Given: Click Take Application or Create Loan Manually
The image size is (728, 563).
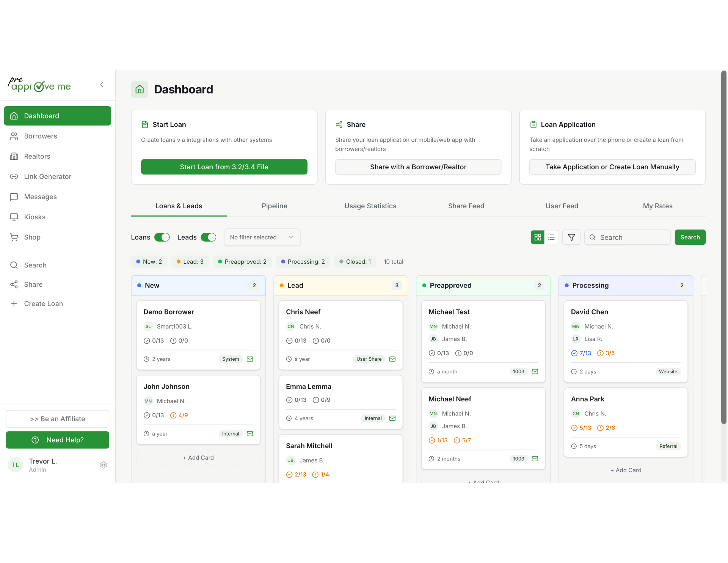Looking at the screenshot, I should coord(612,167).
